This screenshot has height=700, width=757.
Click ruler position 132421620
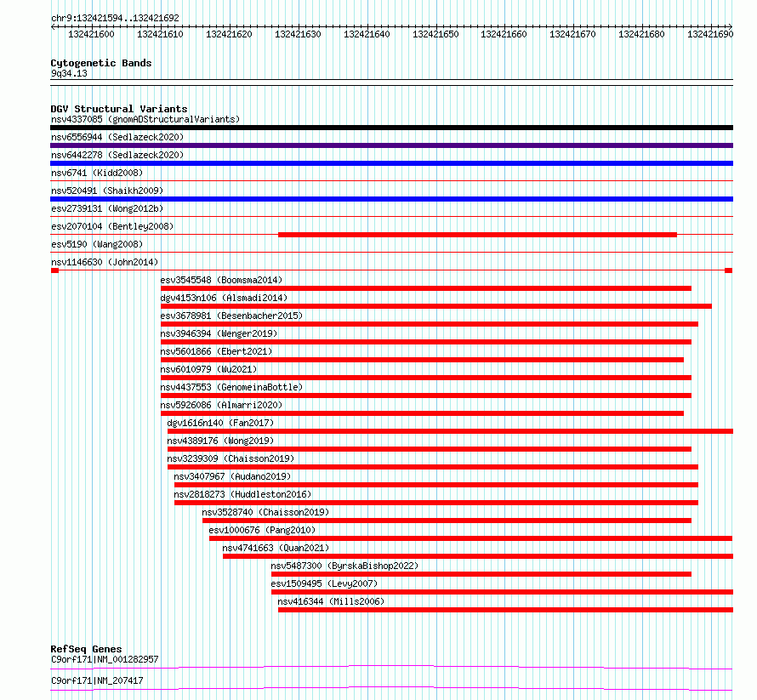pos(229,34)
